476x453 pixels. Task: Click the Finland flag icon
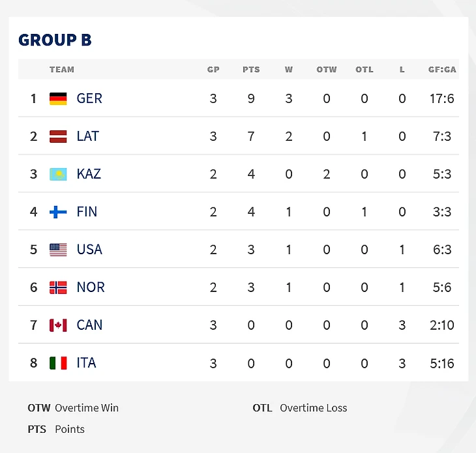(58, 212)
